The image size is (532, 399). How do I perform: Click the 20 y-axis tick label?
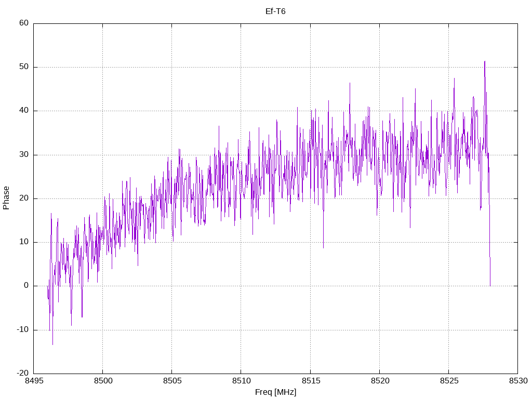tap(24, 198)
